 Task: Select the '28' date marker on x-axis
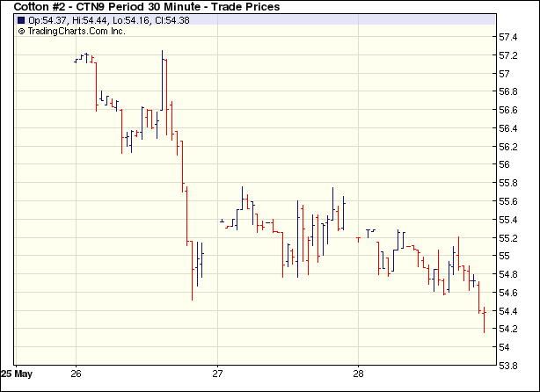[359, 373]
